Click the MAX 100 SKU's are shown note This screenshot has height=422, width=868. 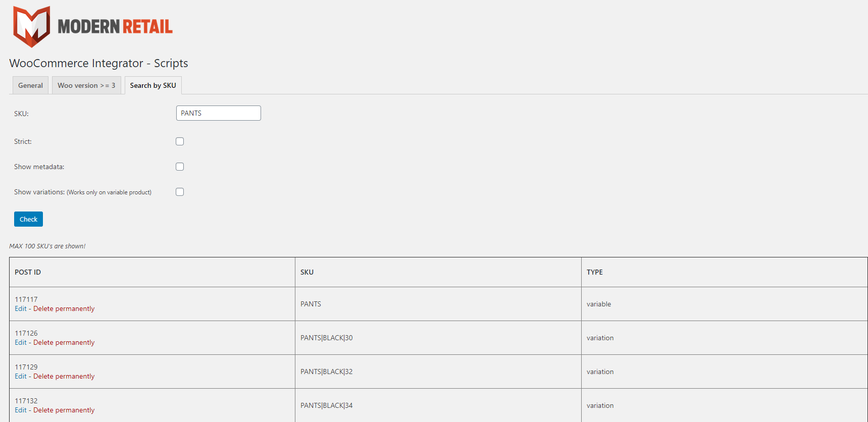(47, 246)
